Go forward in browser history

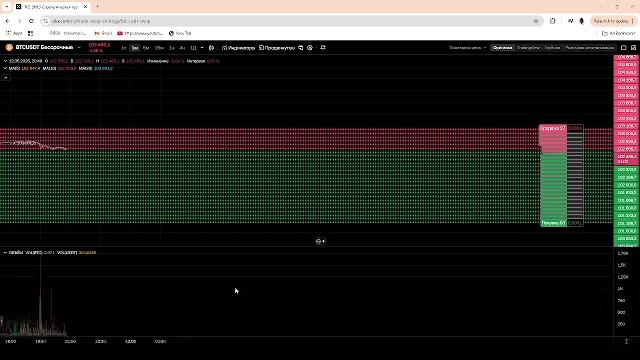click(19, 21)
